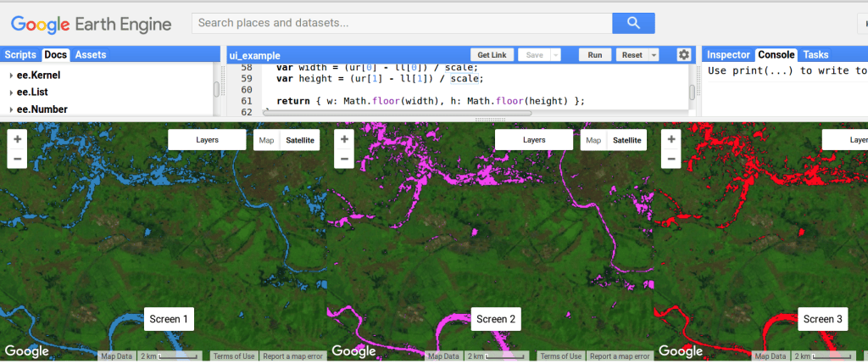Switch Screen 2 to Satellite view
This screenshot has width=868, height=364.
point(626,140)
